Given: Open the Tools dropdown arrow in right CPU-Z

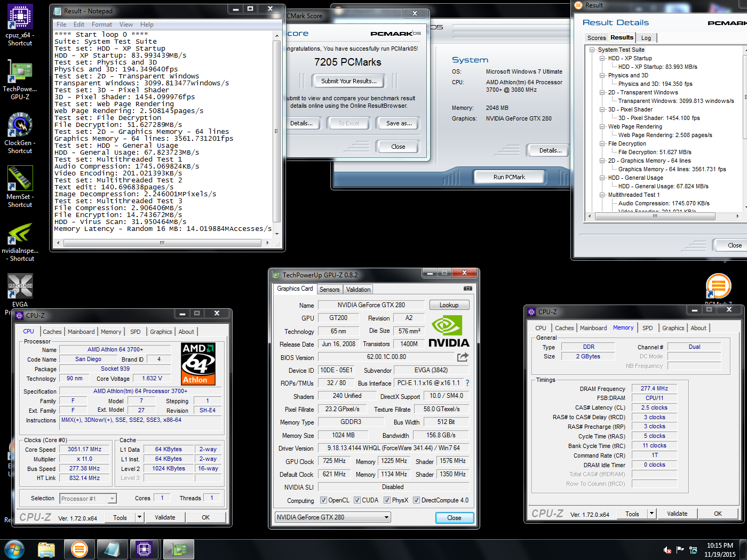Looking at the screenshot, I should pos(651,514).
